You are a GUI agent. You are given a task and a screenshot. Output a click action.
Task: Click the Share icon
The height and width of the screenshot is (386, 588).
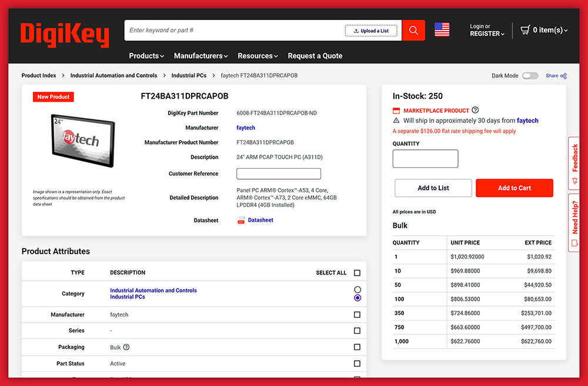(x=564, y=76)
